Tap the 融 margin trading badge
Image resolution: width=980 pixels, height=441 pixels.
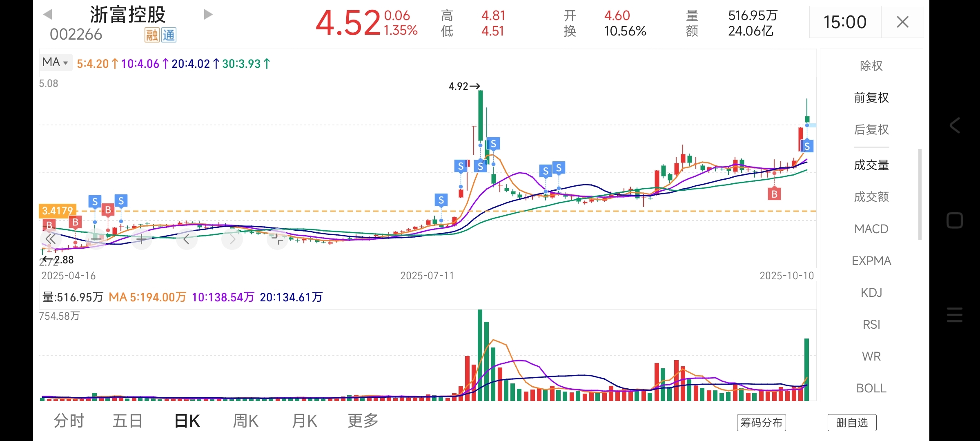coord(151,36)
